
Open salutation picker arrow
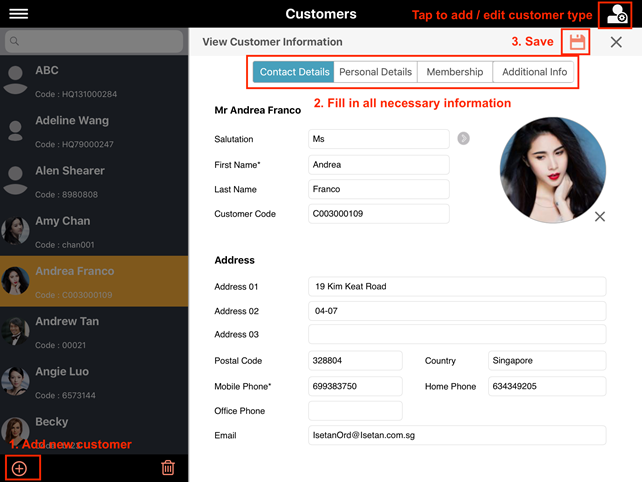tap(463, 138)
